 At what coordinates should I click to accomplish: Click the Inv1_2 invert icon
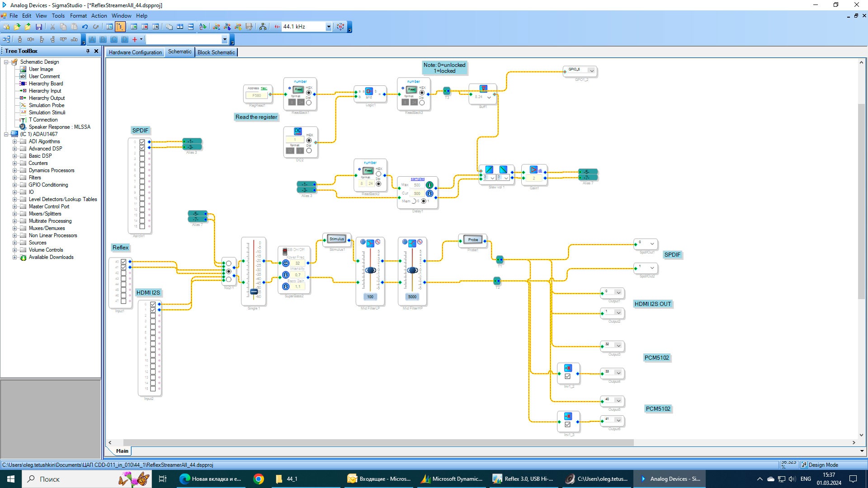(x=568, y=368)
